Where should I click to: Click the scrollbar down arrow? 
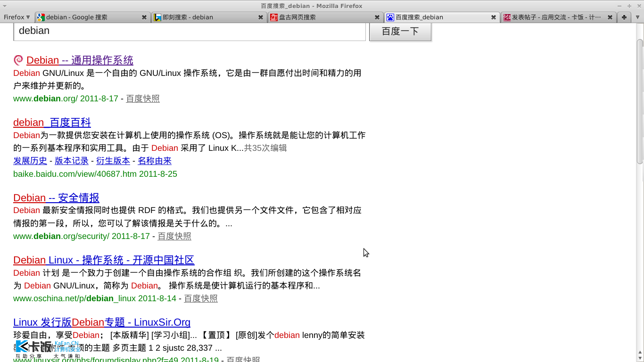click(x=640, y=357)
